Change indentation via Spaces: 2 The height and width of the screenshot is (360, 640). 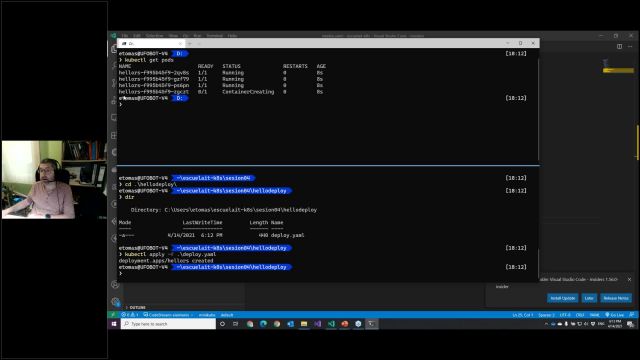click(546, 315)
